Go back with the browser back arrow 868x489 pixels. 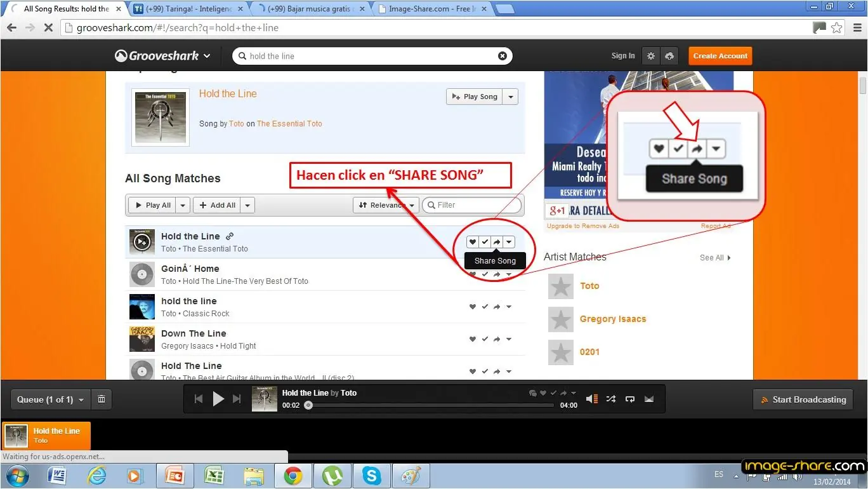11,28
